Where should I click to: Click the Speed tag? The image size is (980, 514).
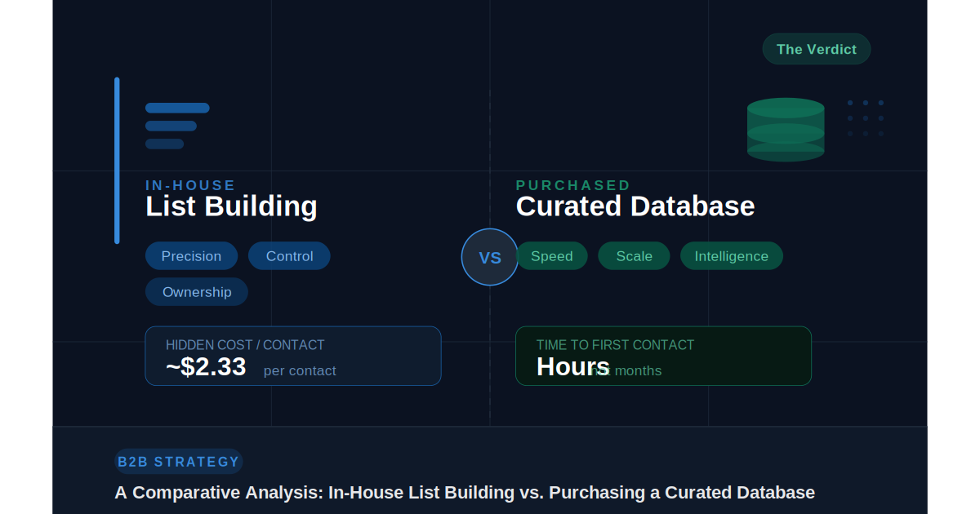point(552,256)
